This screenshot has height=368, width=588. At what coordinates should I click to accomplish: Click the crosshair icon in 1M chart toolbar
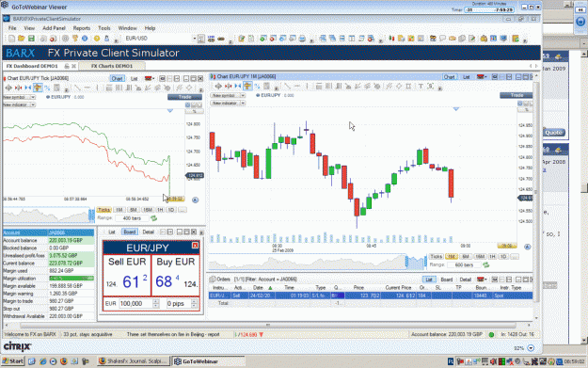point(218,87)
